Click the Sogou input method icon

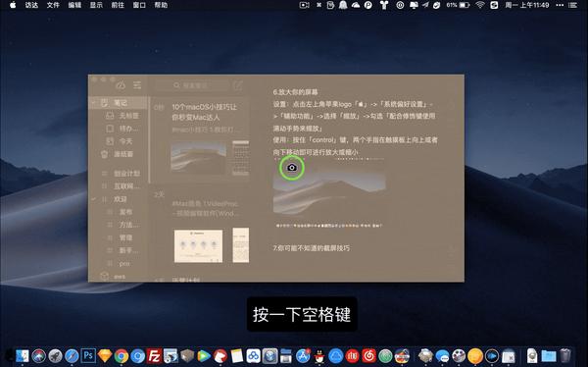(494, 5)
